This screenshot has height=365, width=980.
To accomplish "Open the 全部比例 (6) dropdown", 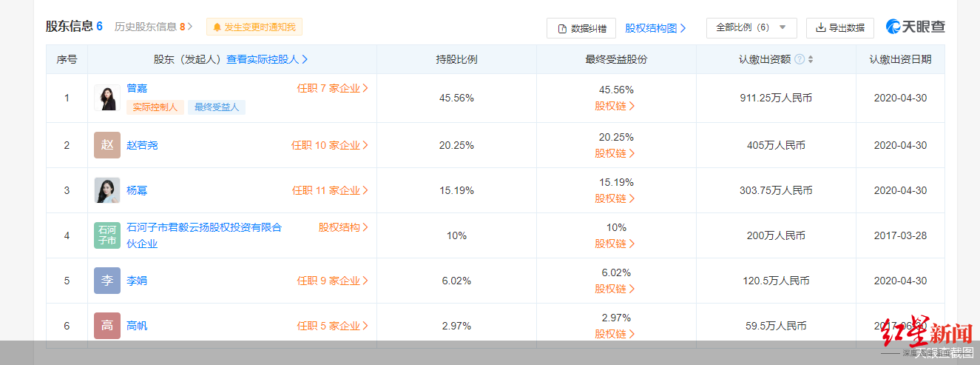I will [x=751, y=27].
